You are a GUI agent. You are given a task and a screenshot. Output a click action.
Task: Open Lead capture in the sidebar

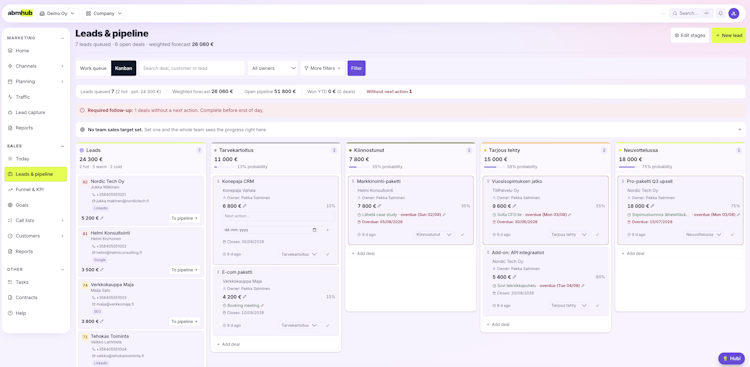[x=36, y=112]
